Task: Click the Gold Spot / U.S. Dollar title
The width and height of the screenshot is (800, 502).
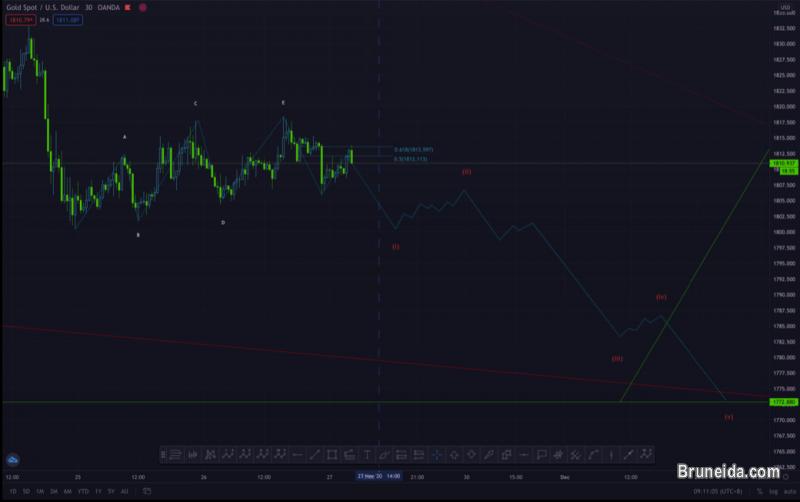Action: point(43,8)
